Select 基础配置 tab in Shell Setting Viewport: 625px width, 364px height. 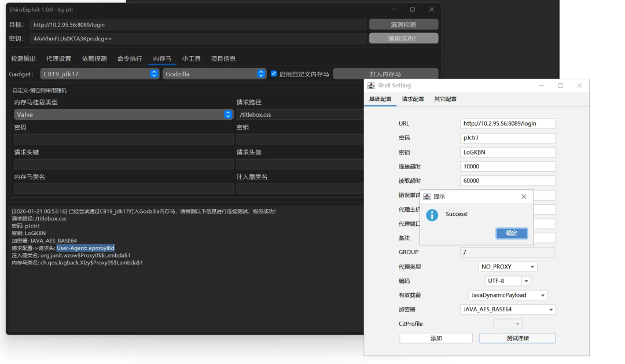click(x=380, y=100)
